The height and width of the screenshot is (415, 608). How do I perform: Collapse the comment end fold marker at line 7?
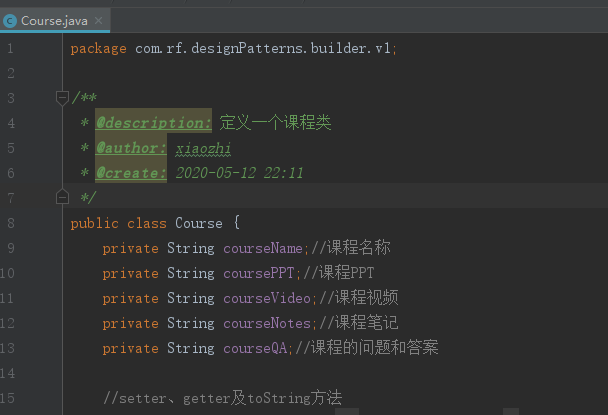[x=62, y=197]
